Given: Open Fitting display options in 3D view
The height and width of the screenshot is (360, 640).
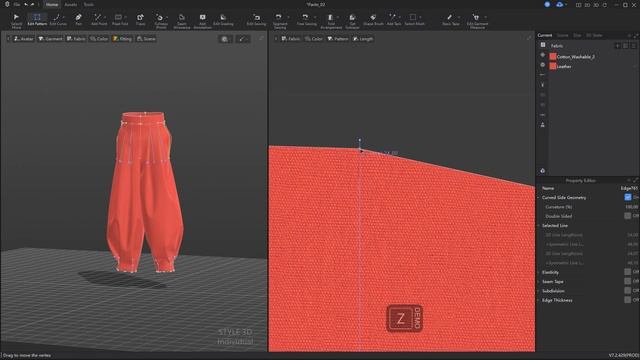Looking at the screenshot, I should click(122, 39).
